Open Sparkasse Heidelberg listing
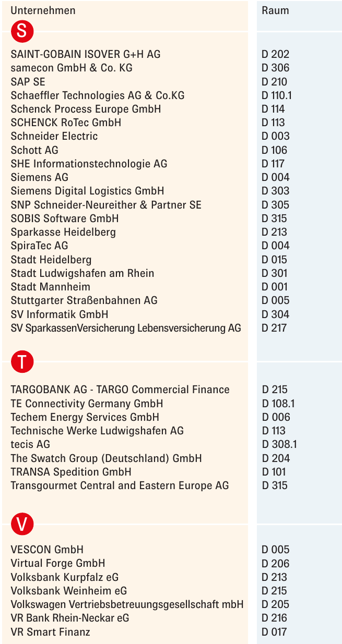 (x=63, y=232)
